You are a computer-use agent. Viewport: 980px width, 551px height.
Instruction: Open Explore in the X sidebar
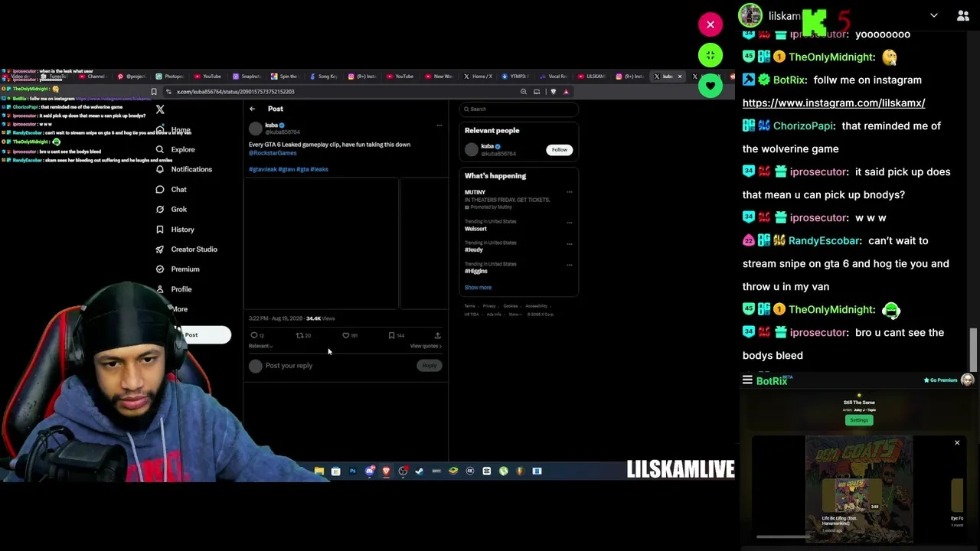(x=176, y=149)
